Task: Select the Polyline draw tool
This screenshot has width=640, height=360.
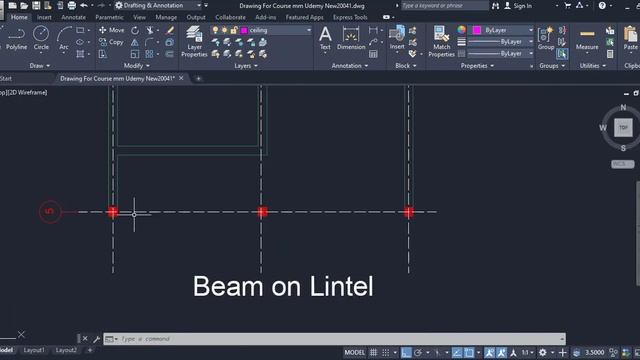Action: click(x=16, y=38)
